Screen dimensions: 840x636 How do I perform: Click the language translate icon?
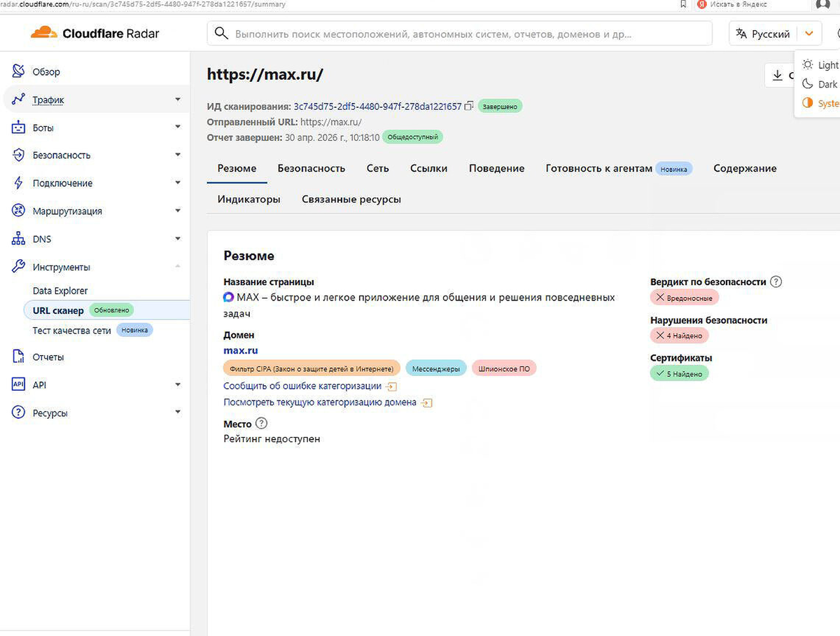pos(741,34)
